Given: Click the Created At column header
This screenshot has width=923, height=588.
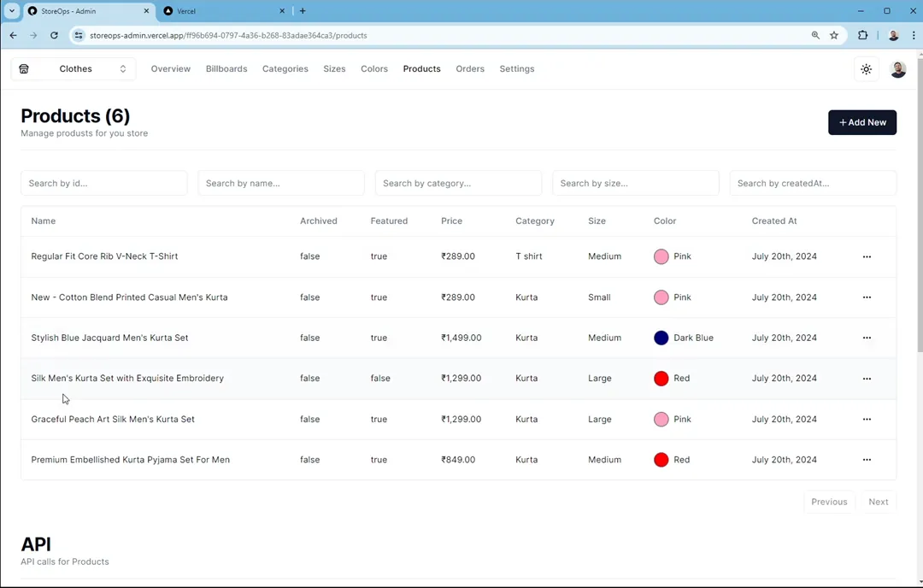Looking at the screenshot, I should [774, 220].
